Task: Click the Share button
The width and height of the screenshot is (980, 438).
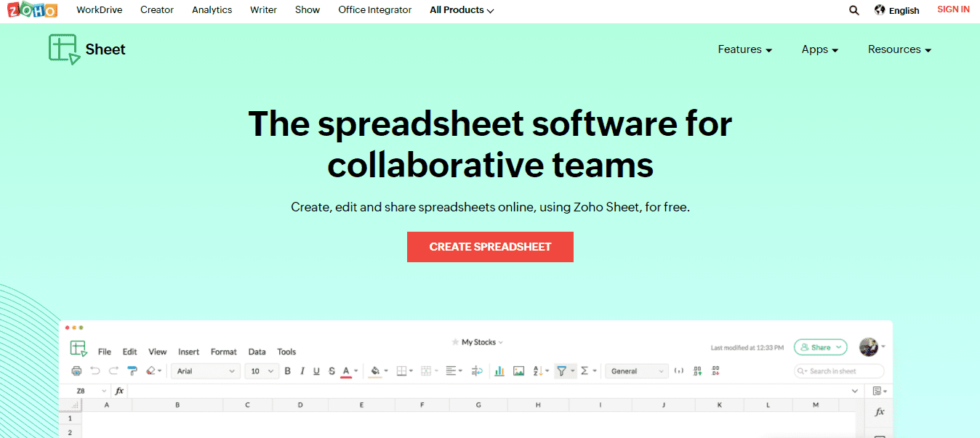Action: tap(821, 347)
